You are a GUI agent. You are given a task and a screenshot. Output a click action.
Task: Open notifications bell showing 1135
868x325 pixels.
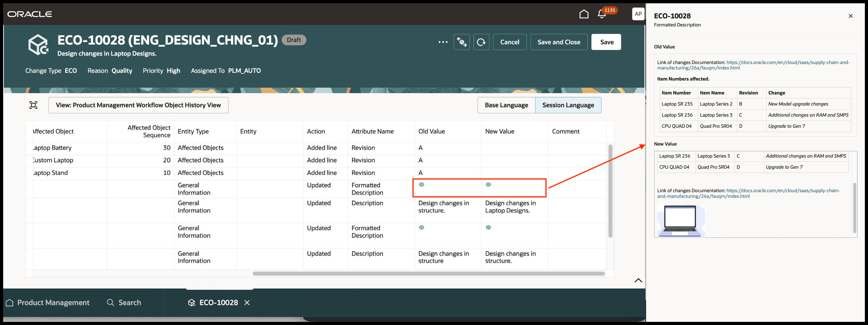(602, 14)
